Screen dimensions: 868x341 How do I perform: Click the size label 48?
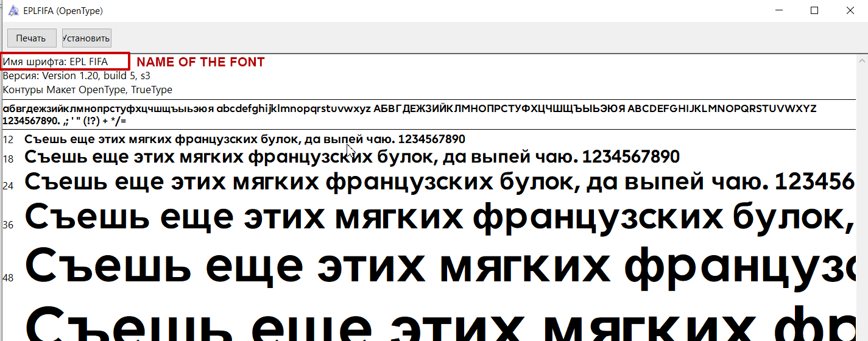tap(8, 278)
